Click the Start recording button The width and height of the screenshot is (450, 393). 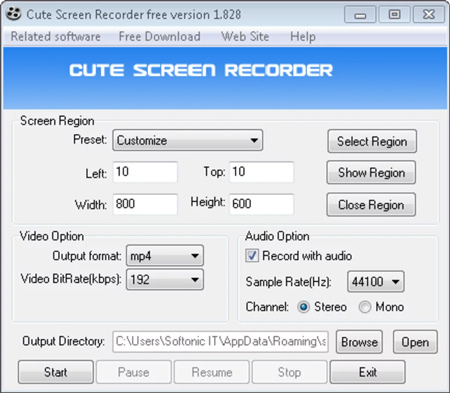[56, 372]
